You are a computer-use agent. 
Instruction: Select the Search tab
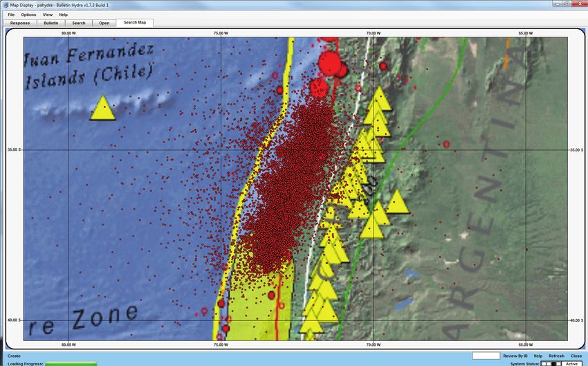pos(79,23)
